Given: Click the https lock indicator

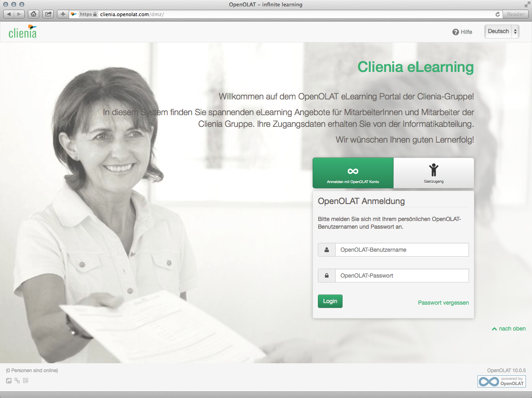Looking at the screenshot, I should [x=88, y=14].
